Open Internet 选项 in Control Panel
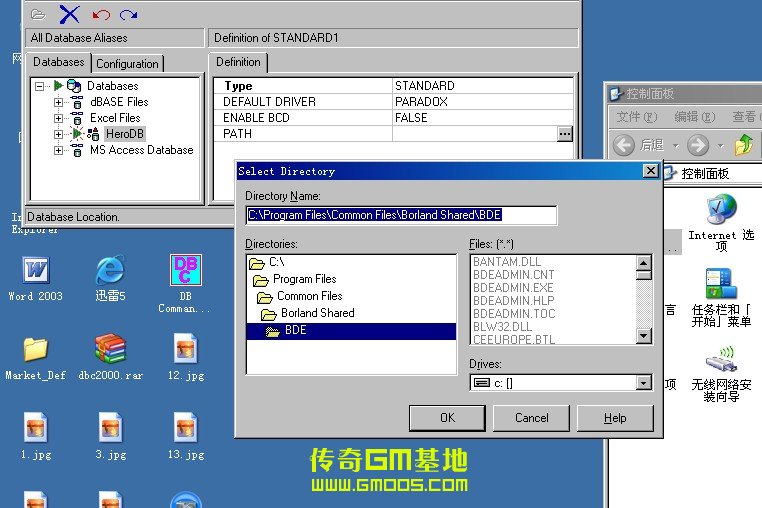Viewport: 762px width, 508px height. (x=722, y=210)
